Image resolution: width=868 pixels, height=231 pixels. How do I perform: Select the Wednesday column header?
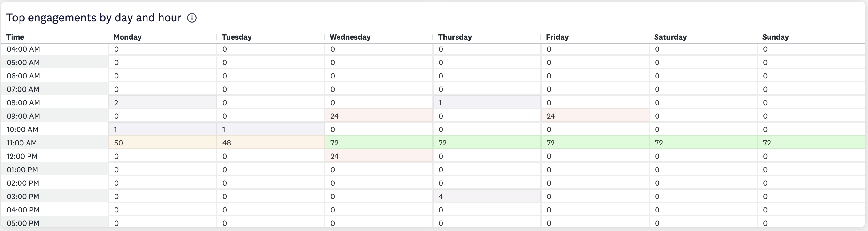350,37
